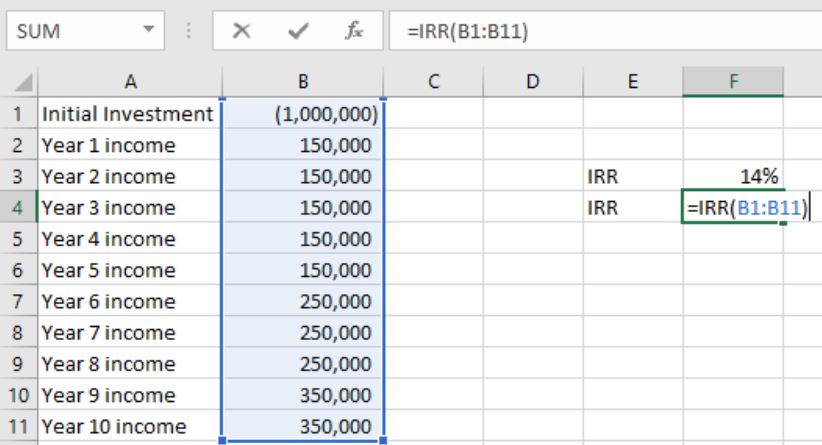Image resolution: width=822 pixels, height=445 pixels.
Task: Select column D header
Action: point(533,82)
